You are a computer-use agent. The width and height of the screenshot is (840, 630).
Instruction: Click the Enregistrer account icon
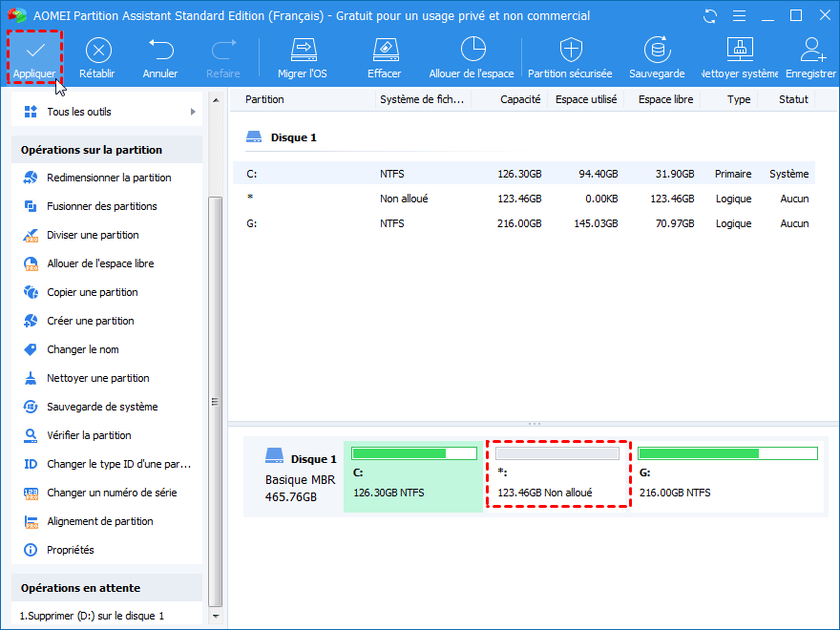point(812,56)
